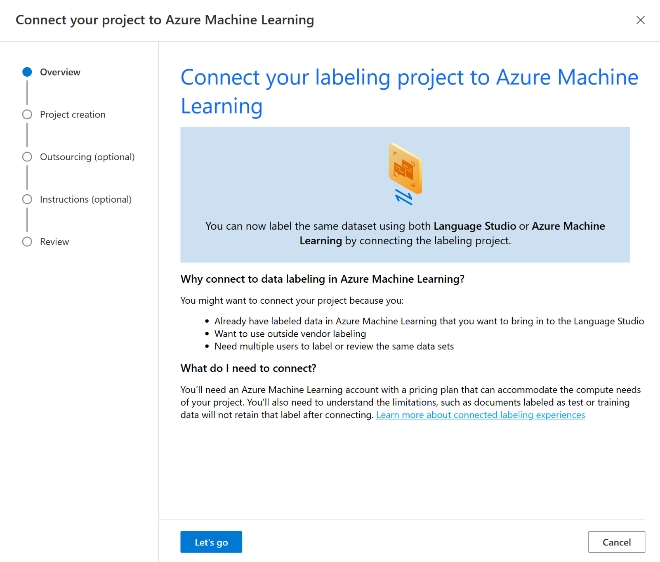Image resolution: width=660 pixels, height=562 pixels.
Task: Click 'Want to use outside vendor labeling' bullet
Action: (x=290, y=334)
